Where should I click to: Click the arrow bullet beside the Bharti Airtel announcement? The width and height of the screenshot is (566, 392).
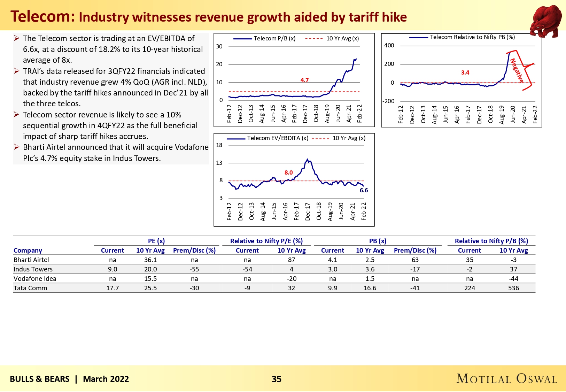tap(16, 147)
